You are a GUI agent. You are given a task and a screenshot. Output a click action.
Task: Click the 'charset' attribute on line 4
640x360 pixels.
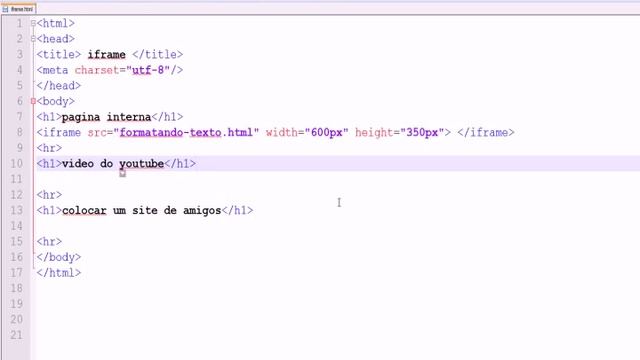pos(97,70)
